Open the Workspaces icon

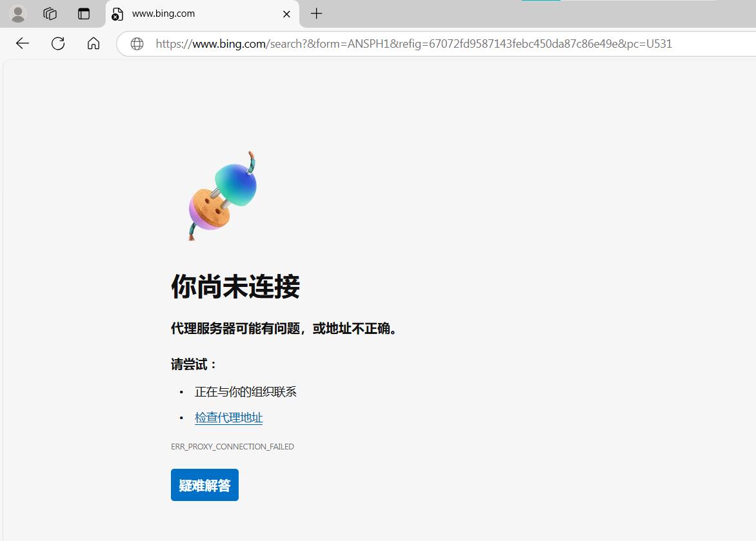tap(50, 14)
